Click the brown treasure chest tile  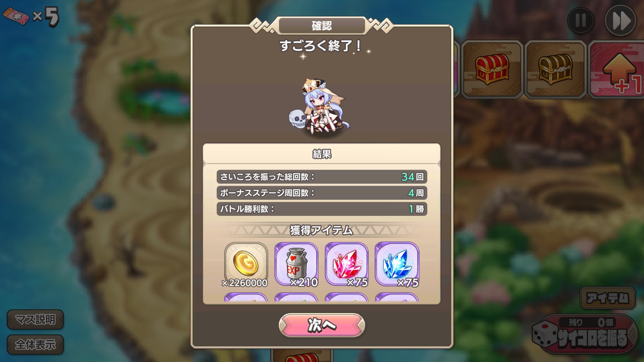(x=555, y=69)
